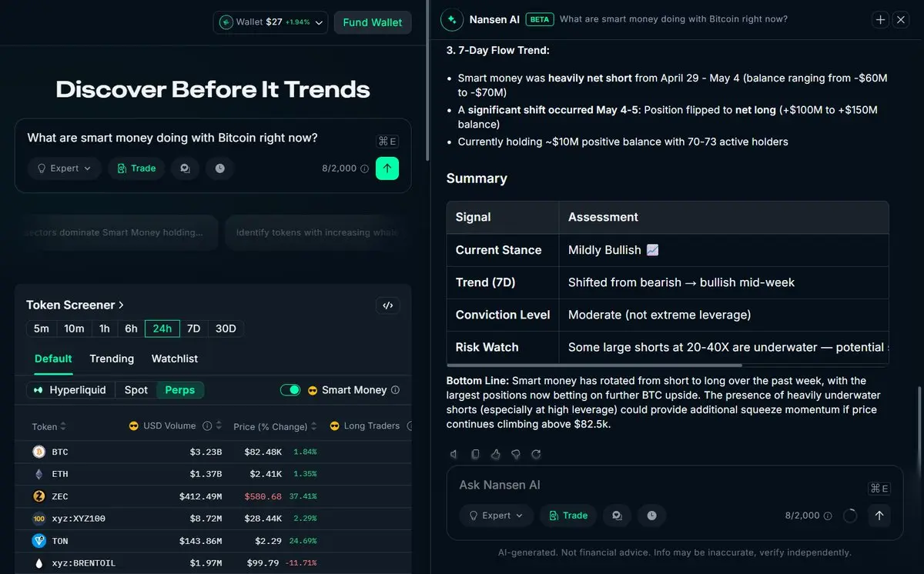Select the 10m timeframe
Viewport: 924px width, 574px height.
coord(74,329)
